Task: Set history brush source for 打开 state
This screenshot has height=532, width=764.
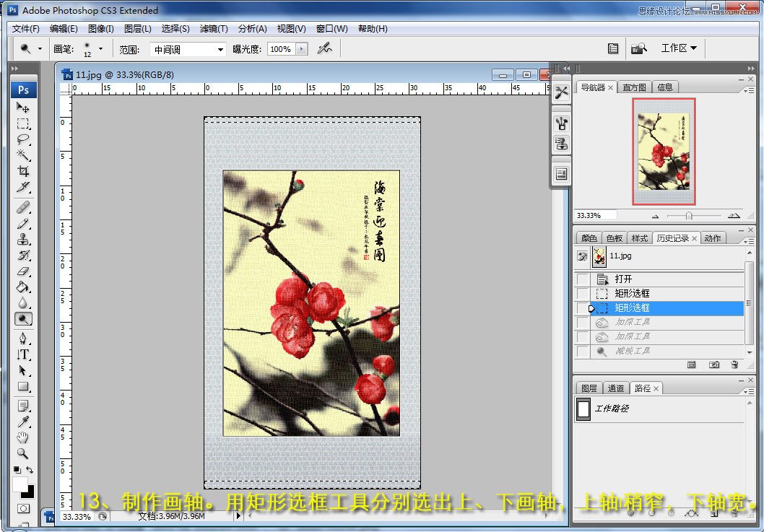Action: coord(583,279)
